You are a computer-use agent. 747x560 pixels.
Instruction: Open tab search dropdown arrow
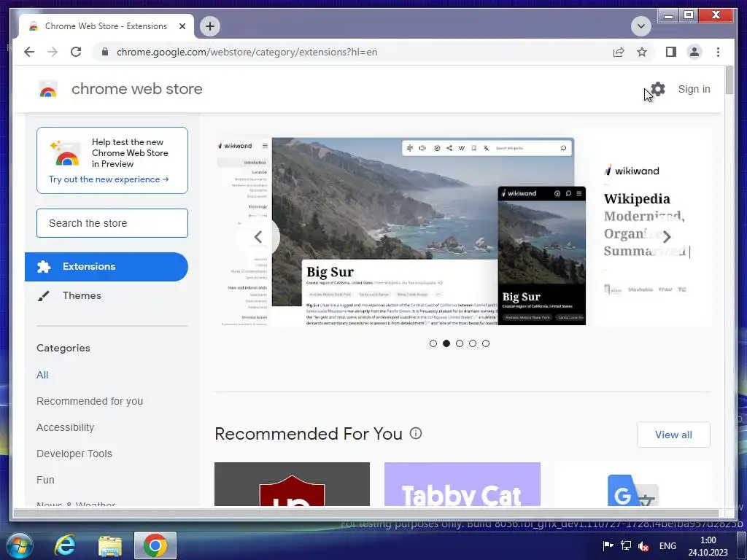[640, 26]
